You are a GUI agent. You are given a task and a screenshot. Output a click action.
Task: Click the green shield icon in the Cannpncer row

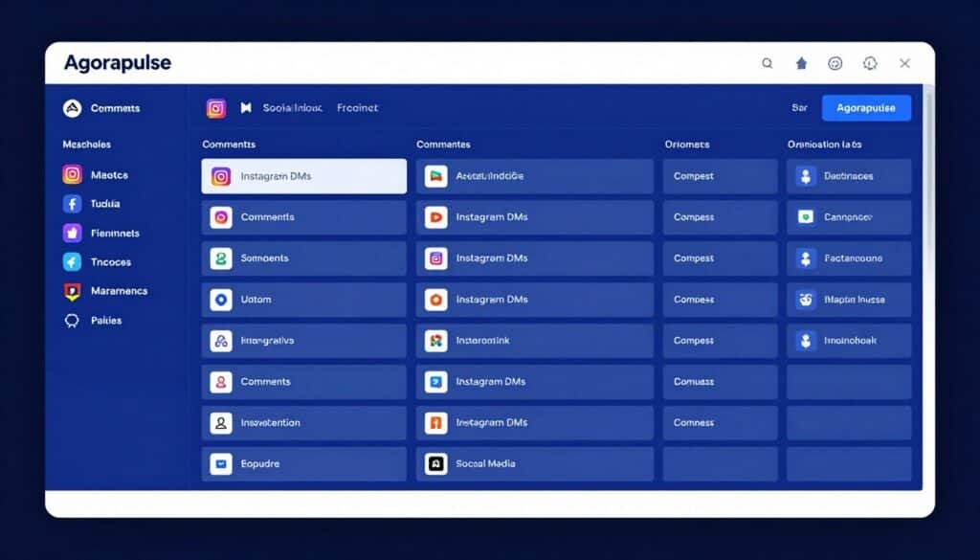(x=806, y=217)
